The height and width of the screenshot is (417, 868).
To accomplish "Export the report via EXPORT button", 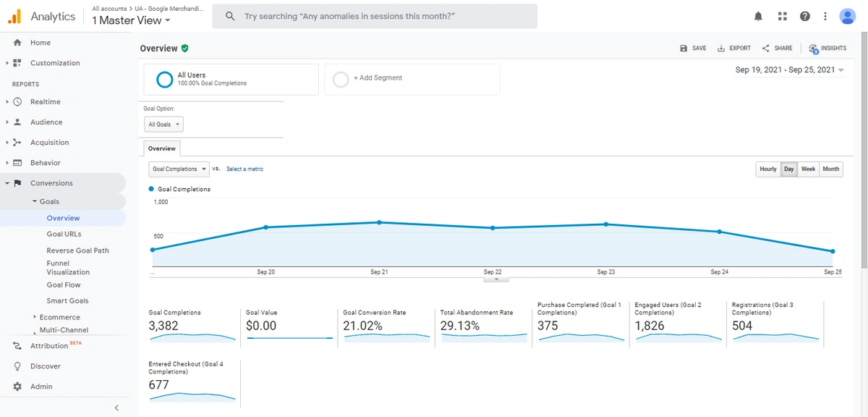I will click(734, 49).
